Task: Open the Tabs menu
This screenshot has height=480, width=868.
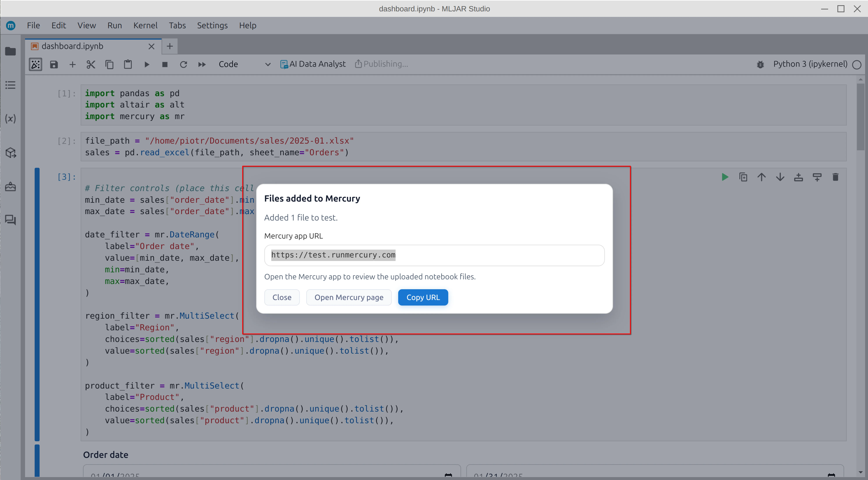Action: (177, 25)
